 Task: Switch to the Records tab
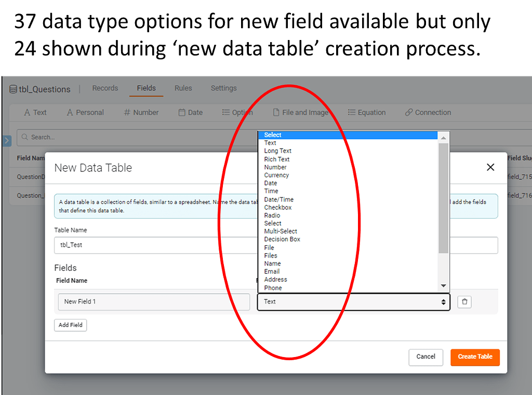coord(105,88)
